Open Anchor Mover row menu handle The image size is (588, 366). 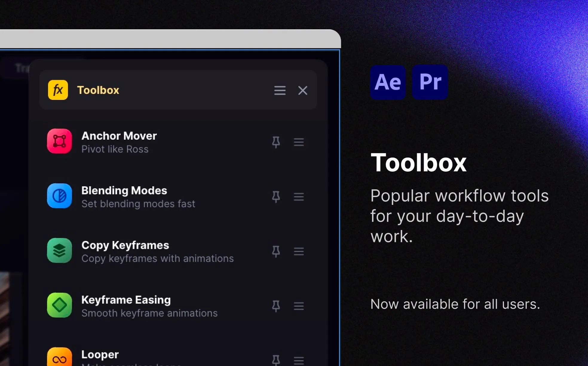[299, 142]
